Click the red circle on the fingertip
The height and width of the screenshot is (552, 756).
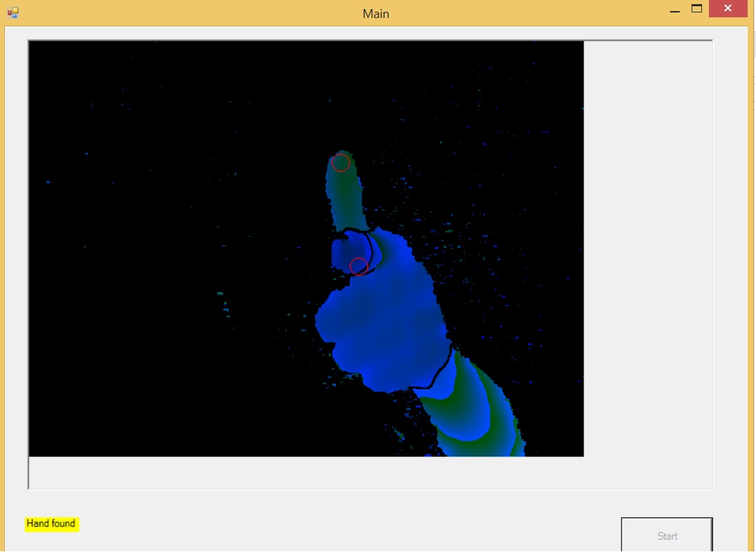341,163
